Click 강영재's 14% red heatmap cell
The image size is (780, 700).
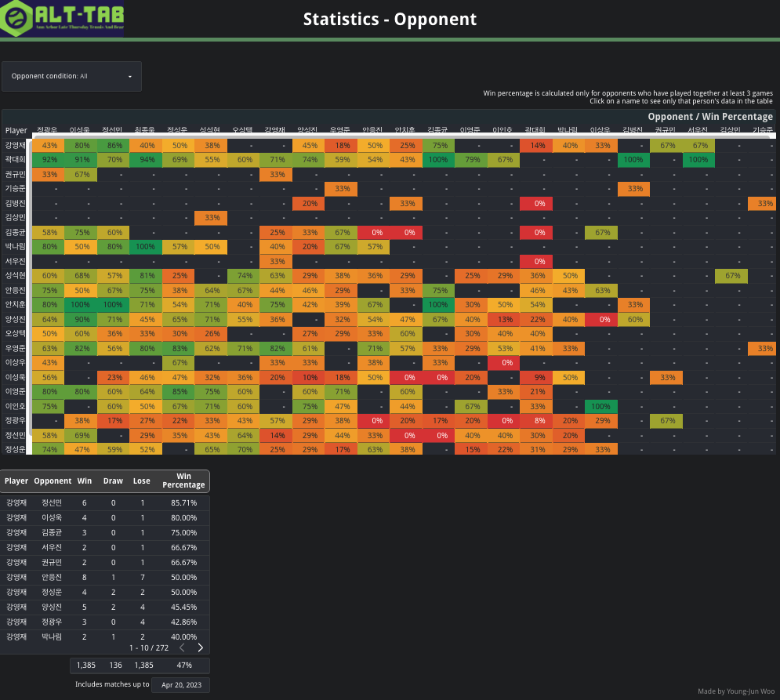point(537,145)
